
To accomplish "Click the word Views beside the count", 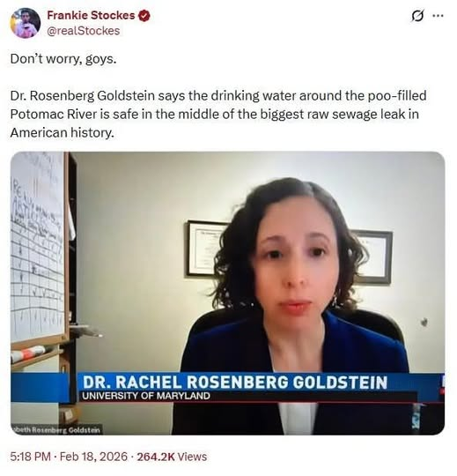I will coord(192,457).
